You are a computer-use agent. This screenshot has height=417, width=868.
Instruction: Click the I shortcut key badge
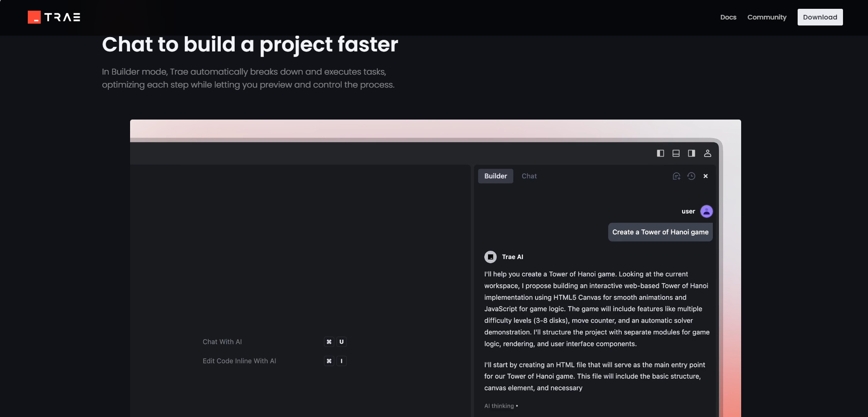tap(342, 361)
